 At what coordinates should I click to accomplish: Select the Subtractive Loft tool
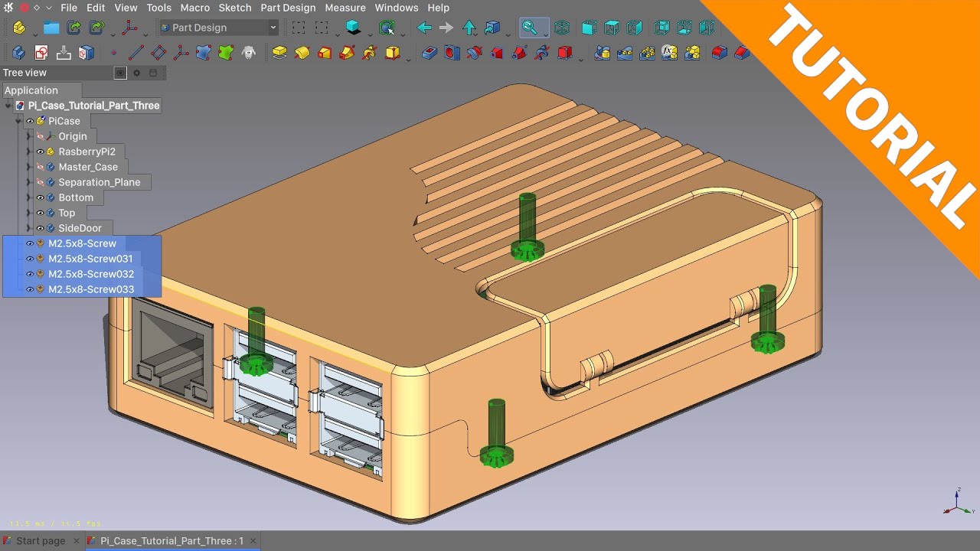tap(497, 53)
